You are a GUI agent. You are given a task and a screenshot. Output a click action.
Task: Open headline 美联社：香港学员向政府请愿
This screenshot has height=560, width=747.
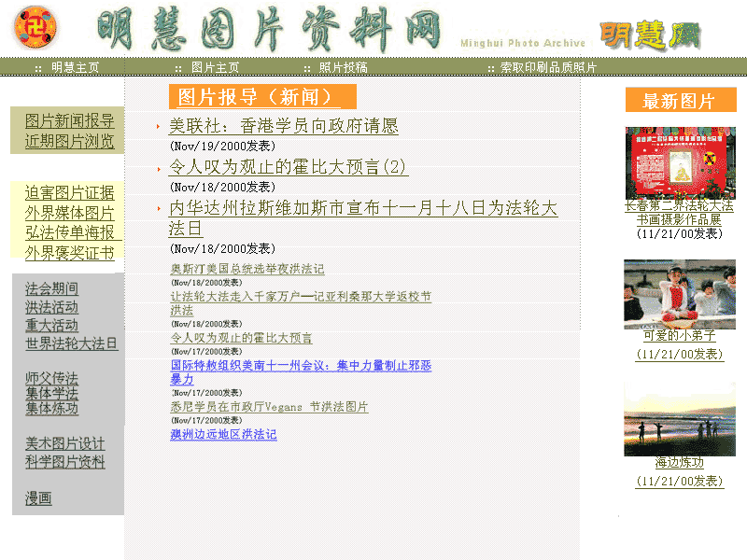[x=283, y=126]
